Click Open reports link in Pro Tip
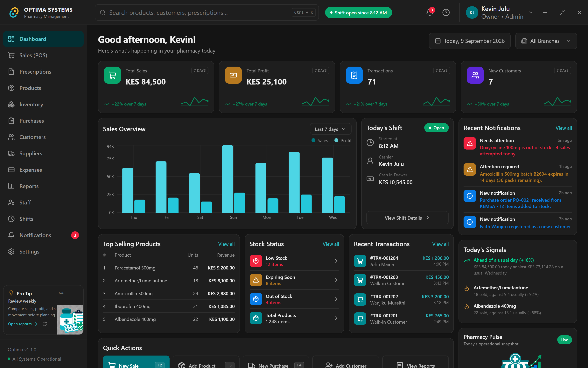588x368 pixels. point(23,324)
